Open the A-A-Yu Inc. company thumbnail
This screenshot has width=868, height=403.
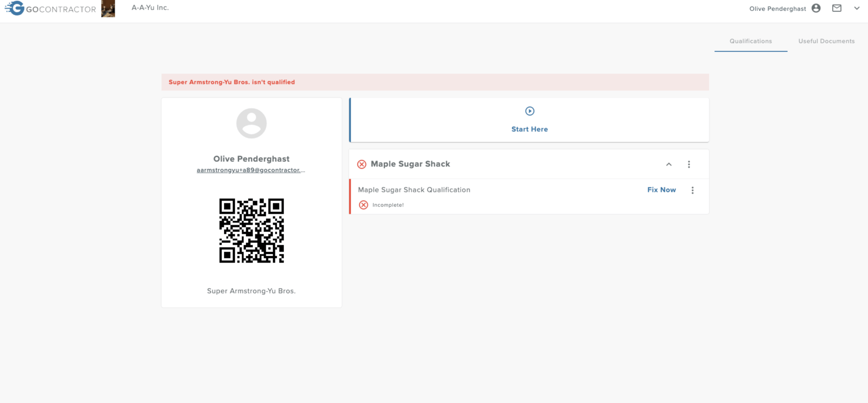click(108, 8)
